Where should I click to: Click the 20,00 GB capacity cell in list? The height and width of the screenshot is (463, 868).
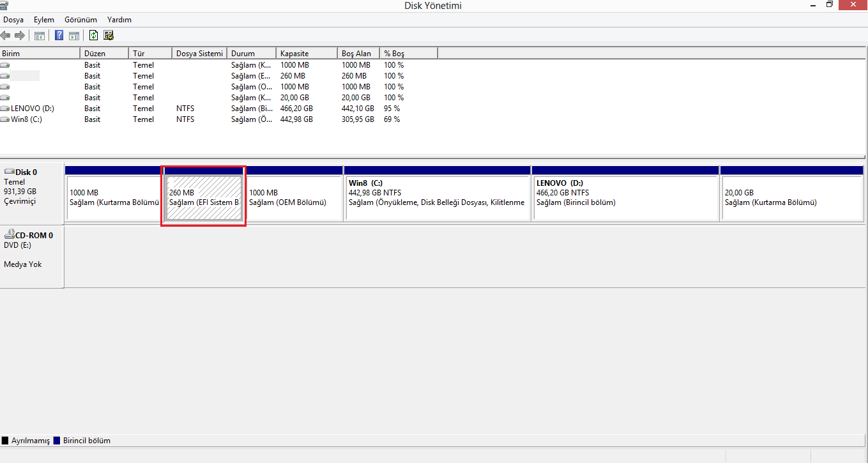coord(295,98)
